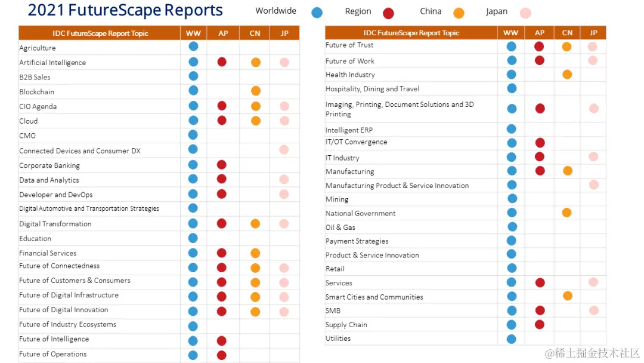This screenshot has width=644, height=363.
Task: Click the AP column header in right table
Action: point(540,33)
